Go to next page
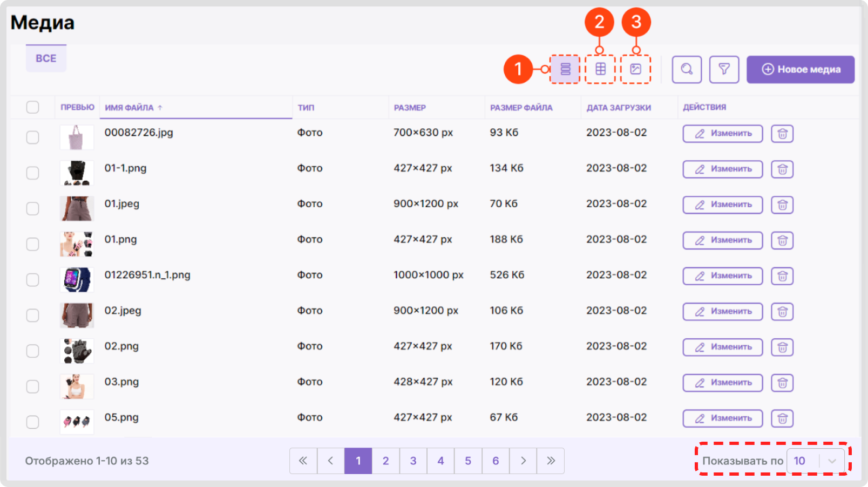 click(523, 461)
